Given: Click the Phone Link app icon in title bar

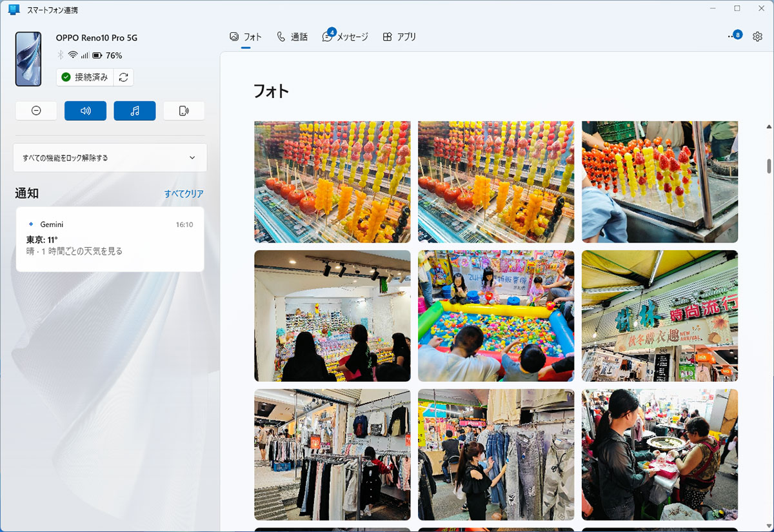Looking at the screenshot, I should 14,10.
